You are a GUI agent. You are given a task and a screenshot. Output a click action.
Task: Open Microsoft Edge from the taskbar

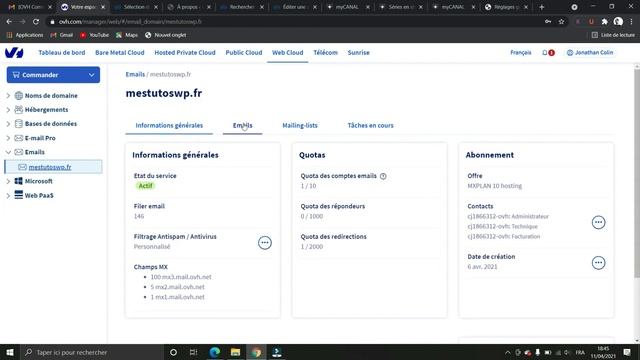click(215, 352)
